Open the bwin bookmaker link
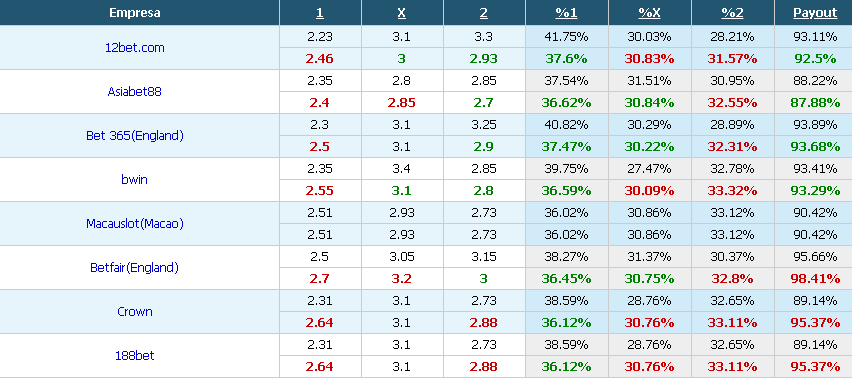 coord(134,180)
